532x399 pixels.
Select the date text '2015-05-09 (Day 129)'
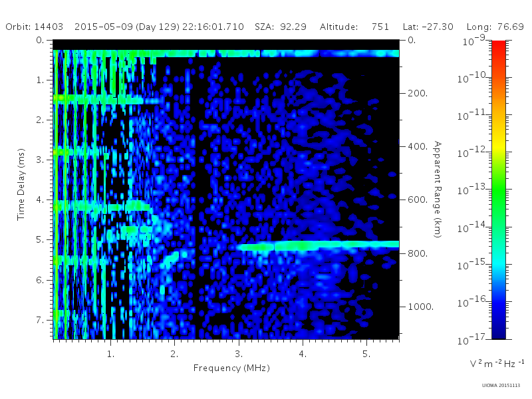(127, 27)
